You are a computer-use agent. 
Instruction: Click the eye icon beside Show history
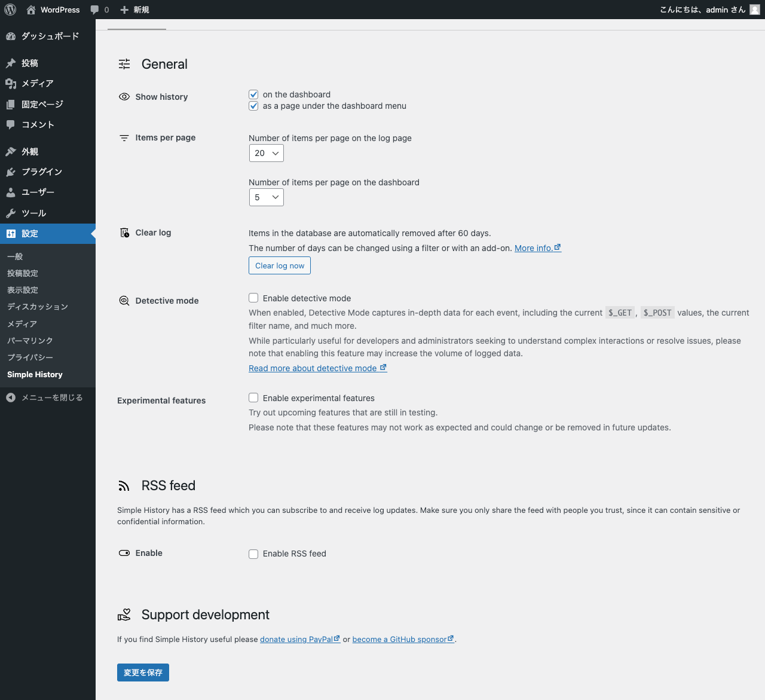[x=124, y=97]
